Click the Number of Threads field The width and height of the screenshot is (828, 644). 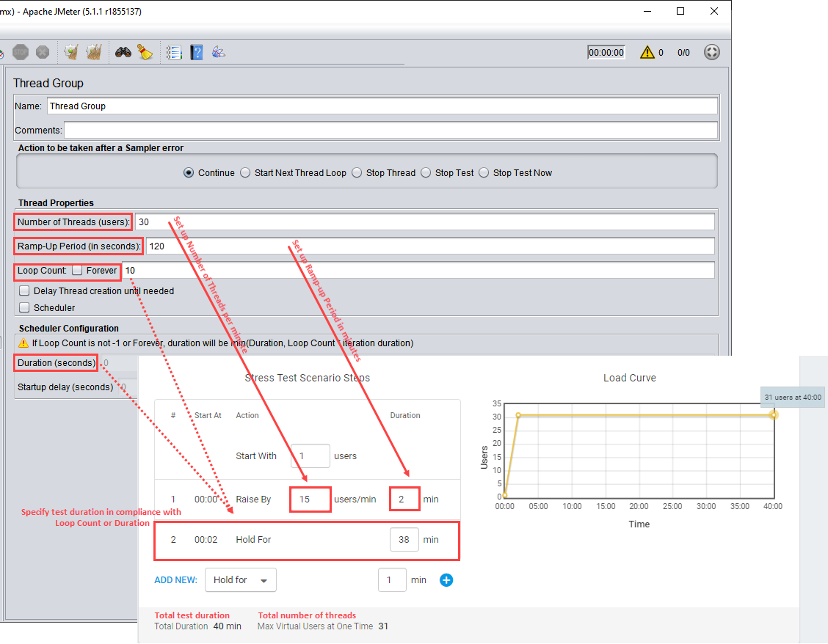(x=424, y=222)
